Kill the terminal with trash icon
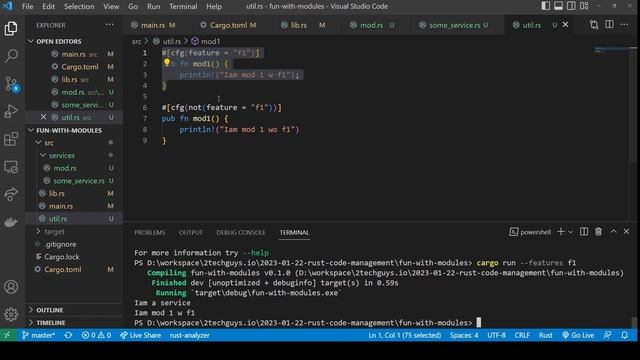The height and width of the screenshot is (360, 640). click(598, 232)
